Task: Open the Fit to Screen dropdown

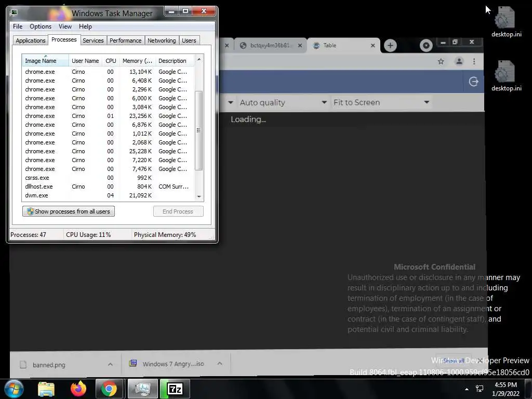Action: click(x=381, y=102)
